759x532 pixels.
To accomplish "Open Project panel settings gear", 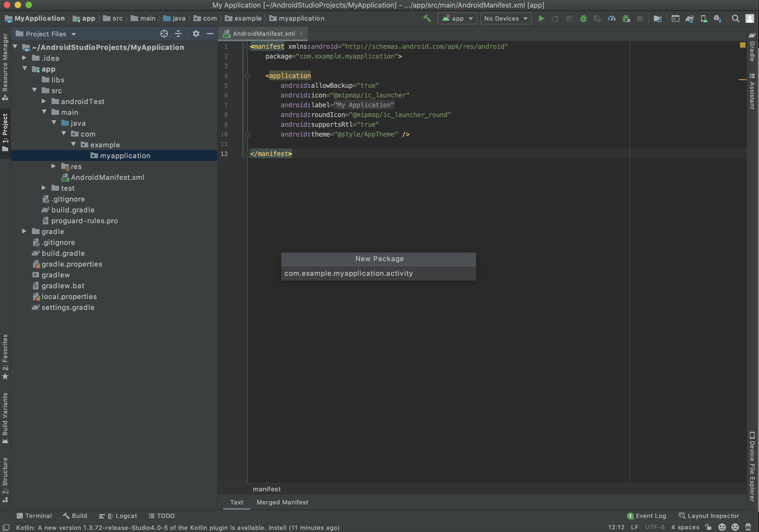I will click(196, 34).
